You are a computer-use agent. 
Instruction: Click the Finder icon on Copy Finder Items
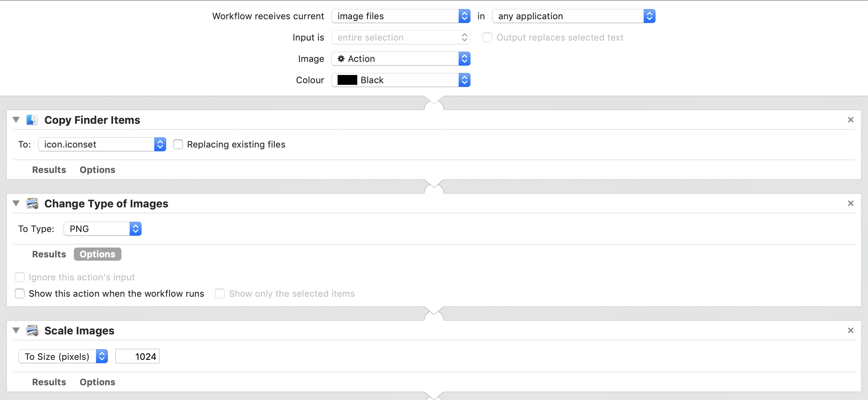(x=32, y=120)
